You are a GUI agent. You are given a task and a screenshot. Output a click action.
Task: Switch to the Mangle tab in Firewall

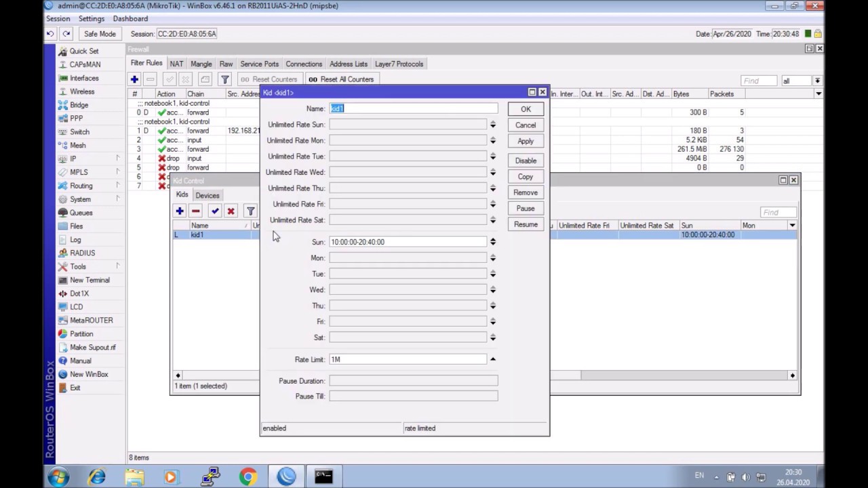point(201,64)
